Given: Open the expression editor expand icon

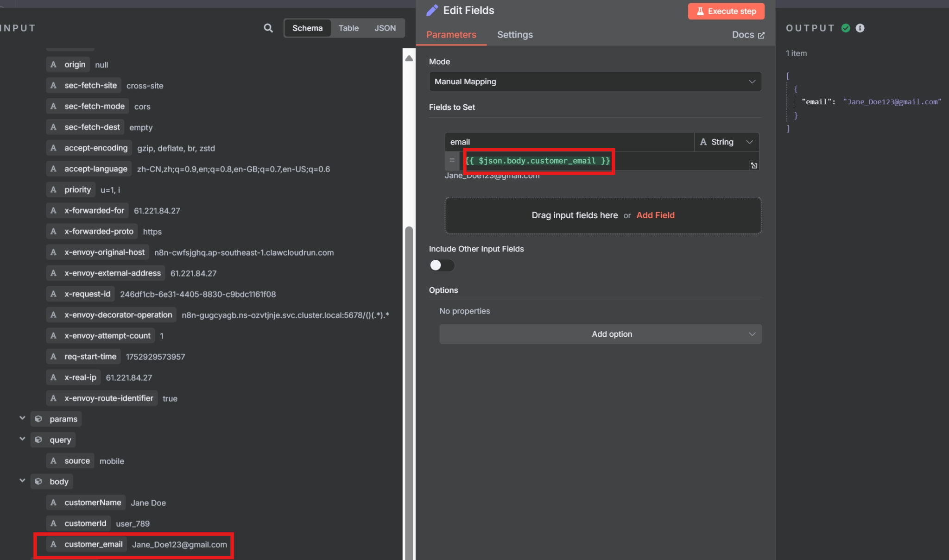Looking at the screenshot, I should [x=754, y=165].
